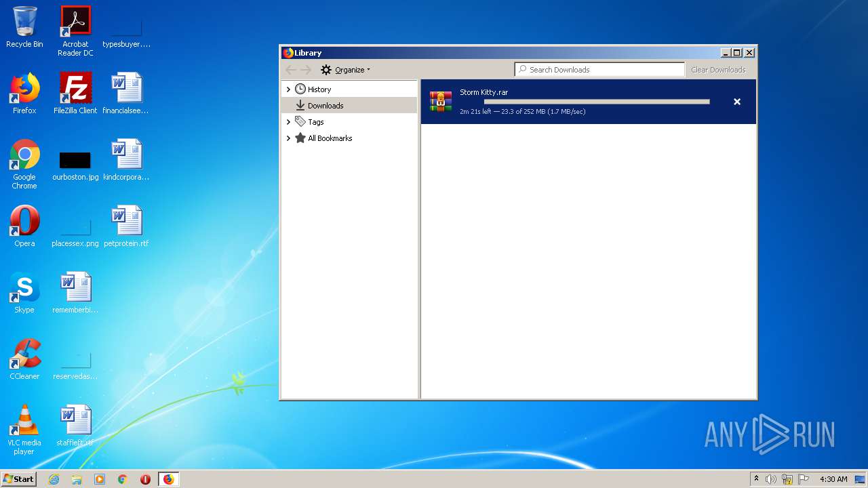Go back in the Library toolbar
868x488 pixels.
click(291, 70)
